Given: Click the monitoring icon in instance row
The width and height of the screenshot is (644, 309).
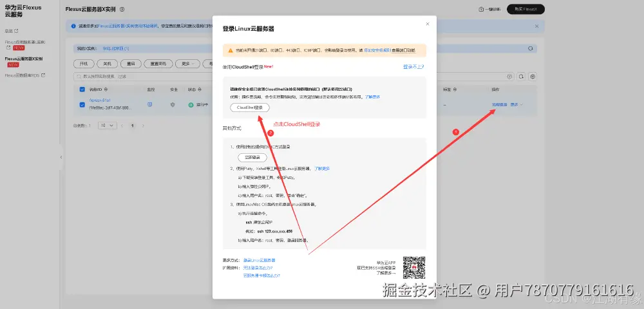Looking at the screenshot, I should pyautogui.click(x=150, y=105).
